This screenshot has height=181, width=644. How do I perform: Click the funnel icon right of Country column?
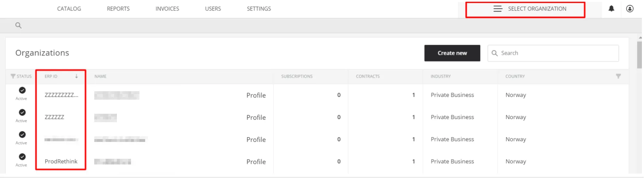[618, 76]
